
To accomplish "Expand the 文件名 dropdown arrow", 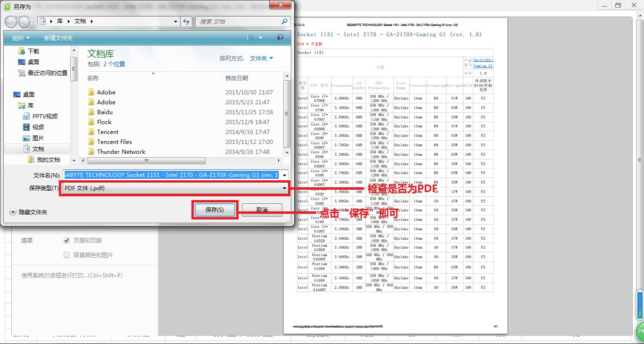I will coord(285,175).
